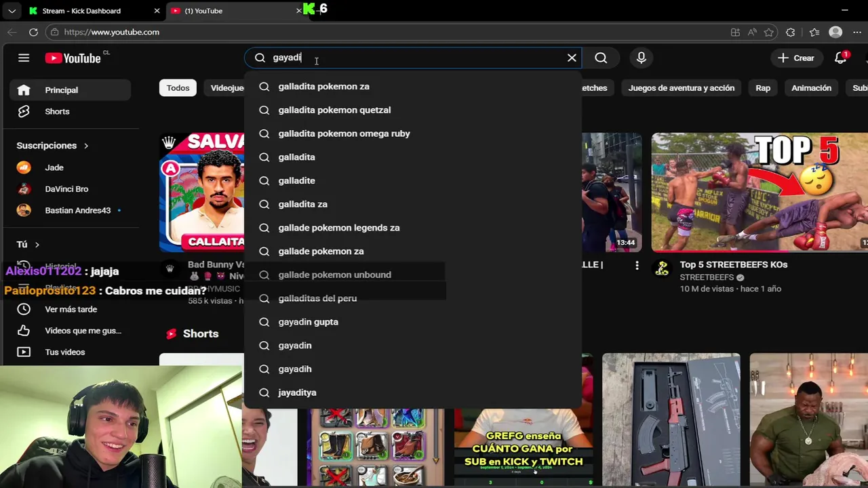Open the man in green shirt Short
This screenshot has width=868, height=488.
pos(808,420)
